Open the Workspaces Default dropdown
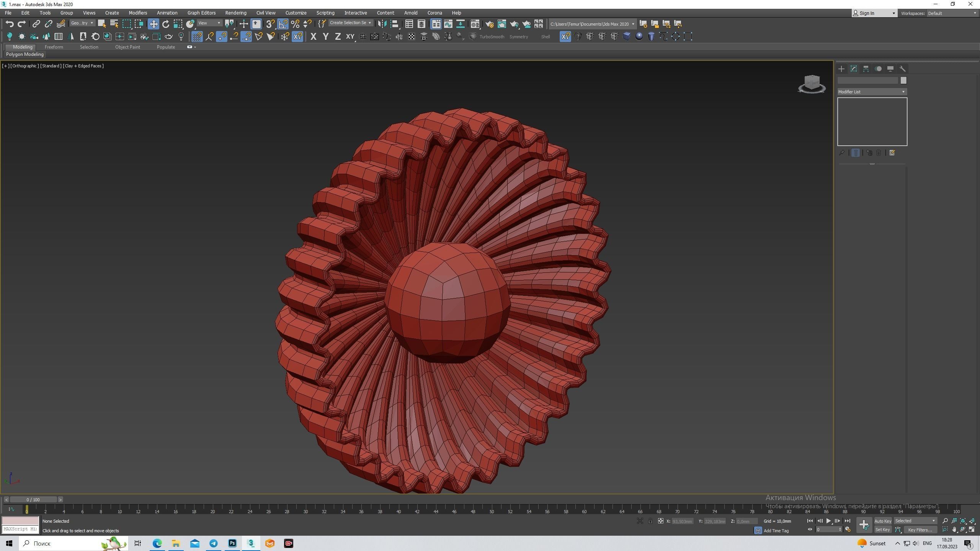 coord(952,13)
